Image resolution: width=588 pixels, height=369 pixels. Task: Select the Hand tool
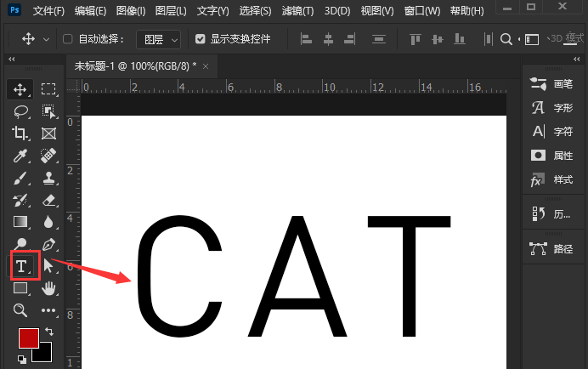(48, 288)
